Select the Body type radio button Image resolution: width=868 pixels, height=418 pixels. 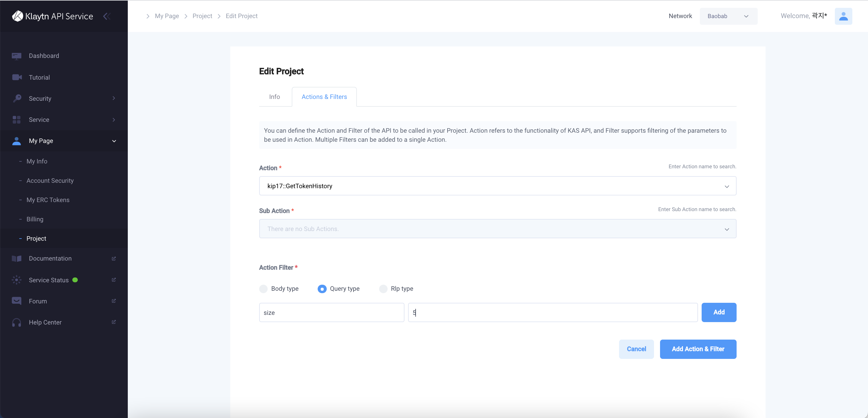pos(263,288)
